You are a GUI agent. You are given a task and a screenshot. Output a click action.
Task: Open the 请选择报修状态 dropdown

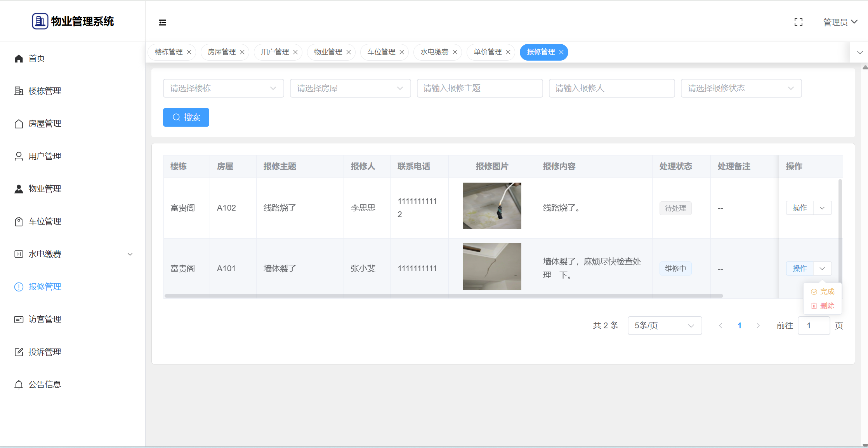click(x=741, y=88)
